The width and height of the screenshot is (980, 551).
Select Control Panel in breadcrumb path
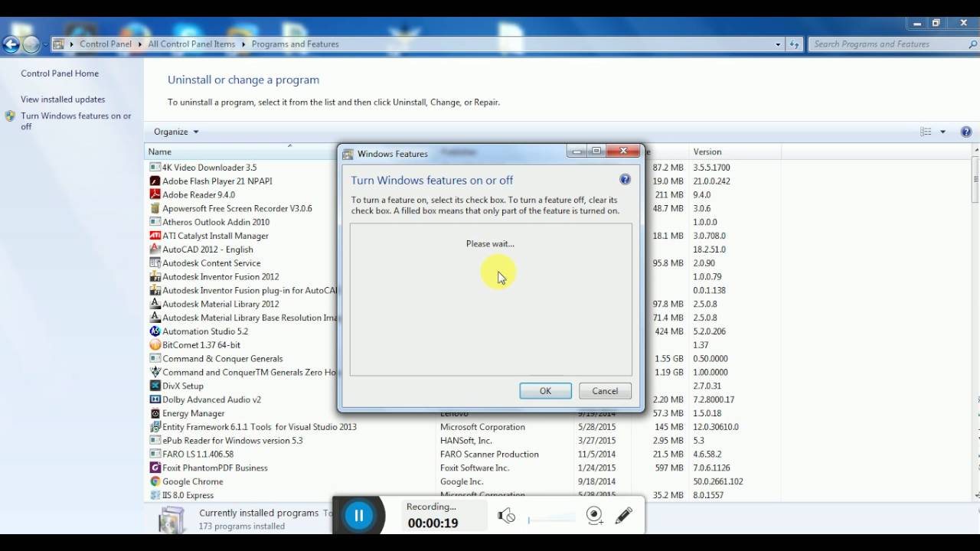point(106,44)
